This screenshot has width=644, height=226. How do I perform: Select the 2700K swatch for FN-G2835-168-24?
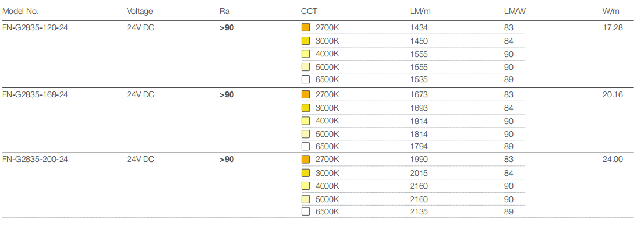coord(305,95)
